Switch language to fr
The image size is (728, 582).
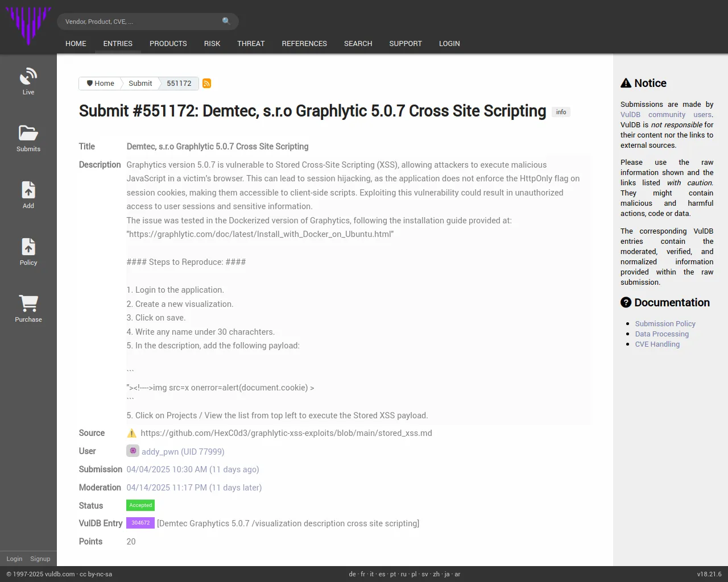363,574
